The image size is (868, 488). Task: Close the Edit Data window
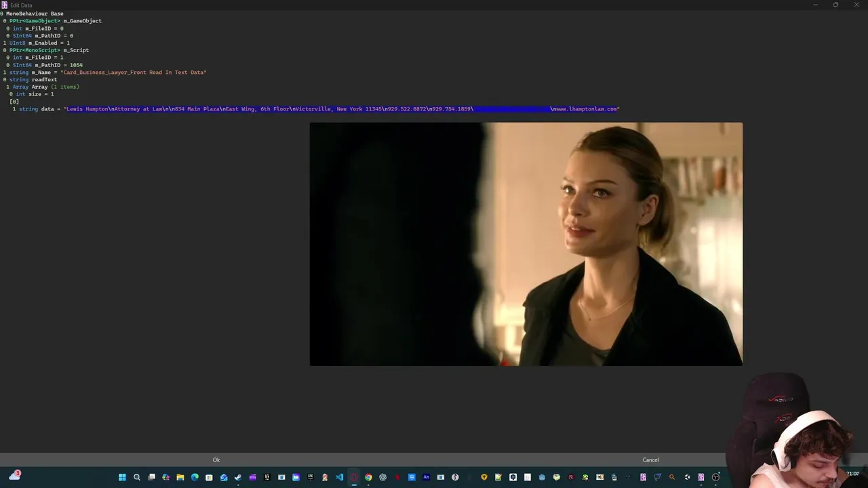[856, 5]
